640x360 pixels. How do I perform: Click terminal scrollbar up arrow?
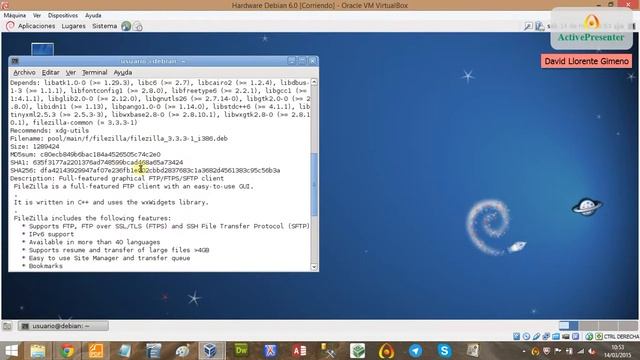314,82
